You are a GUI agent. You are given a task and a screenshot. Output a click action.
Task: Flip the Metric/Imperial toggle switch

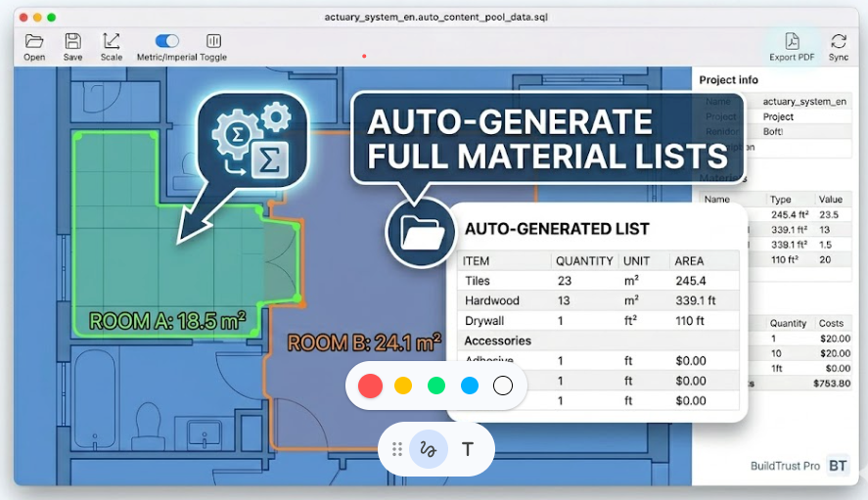[167, 41]
